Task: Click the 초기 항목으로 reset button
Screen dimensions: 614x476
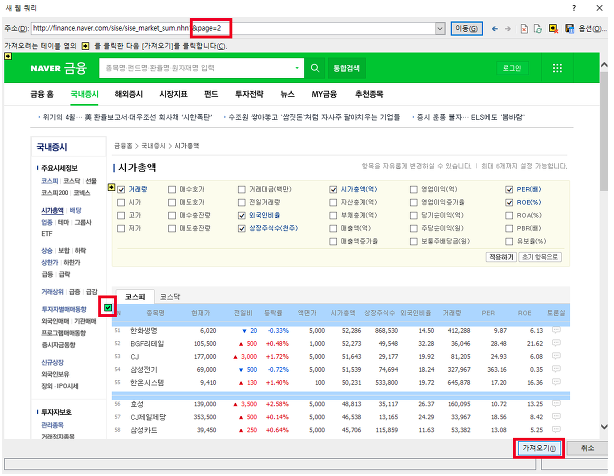Action: coord(540,257)
